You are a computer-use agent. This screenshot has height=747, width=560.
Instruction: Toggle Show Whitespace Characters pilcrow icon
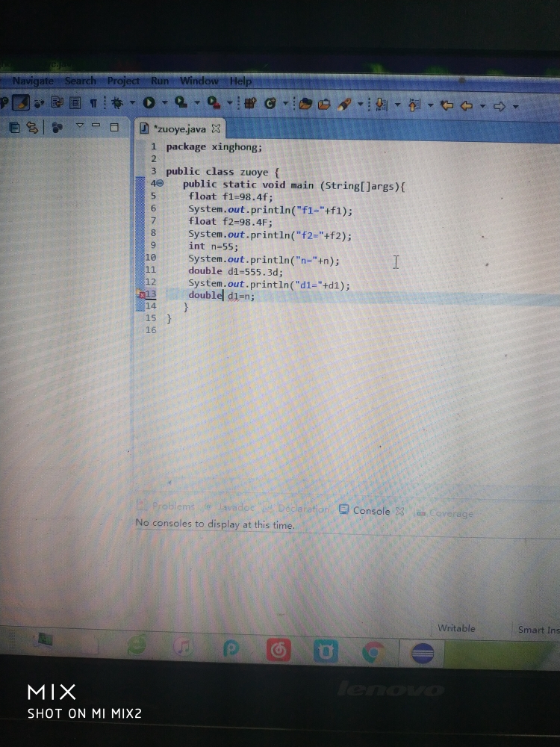93,103
